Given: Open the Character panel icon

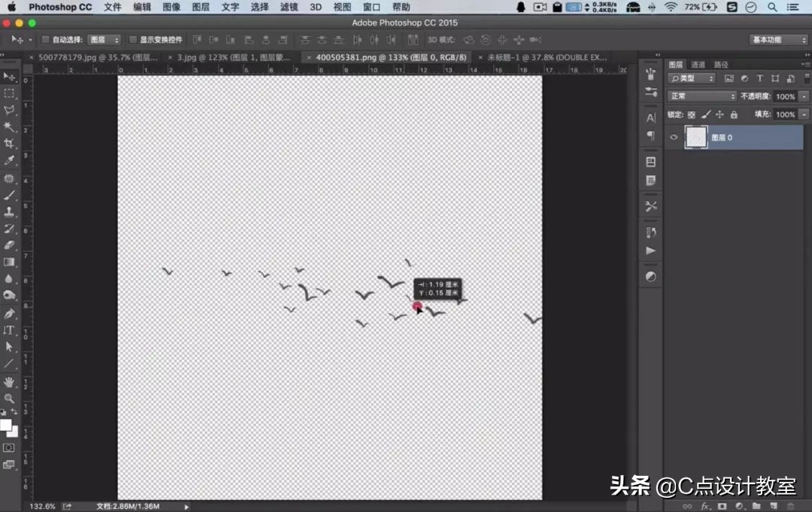Looking at the screenshot, I should coord(651,118).
